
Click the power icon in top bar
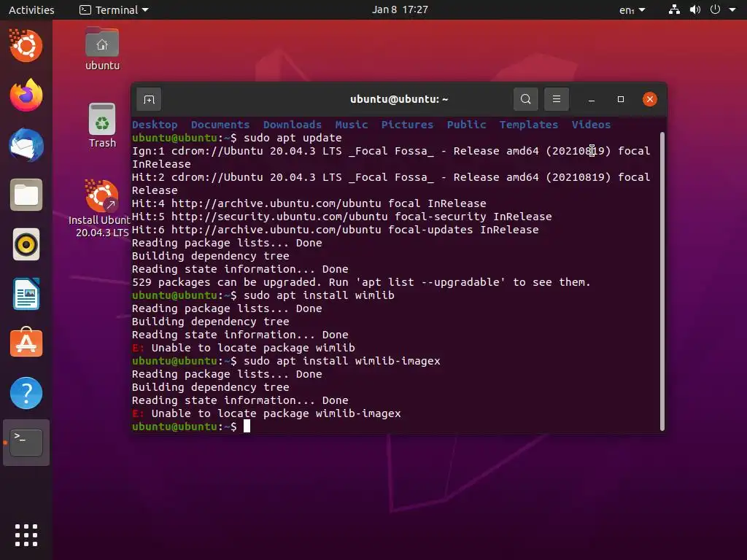pyautogui.click(x=715, y=9)
